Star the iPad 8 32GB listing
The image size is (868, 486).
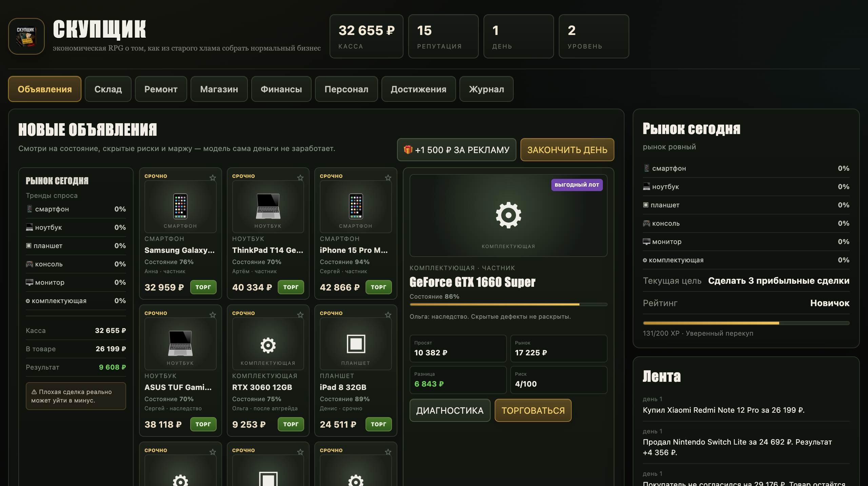pyautogui.click(x=388, y=315)
